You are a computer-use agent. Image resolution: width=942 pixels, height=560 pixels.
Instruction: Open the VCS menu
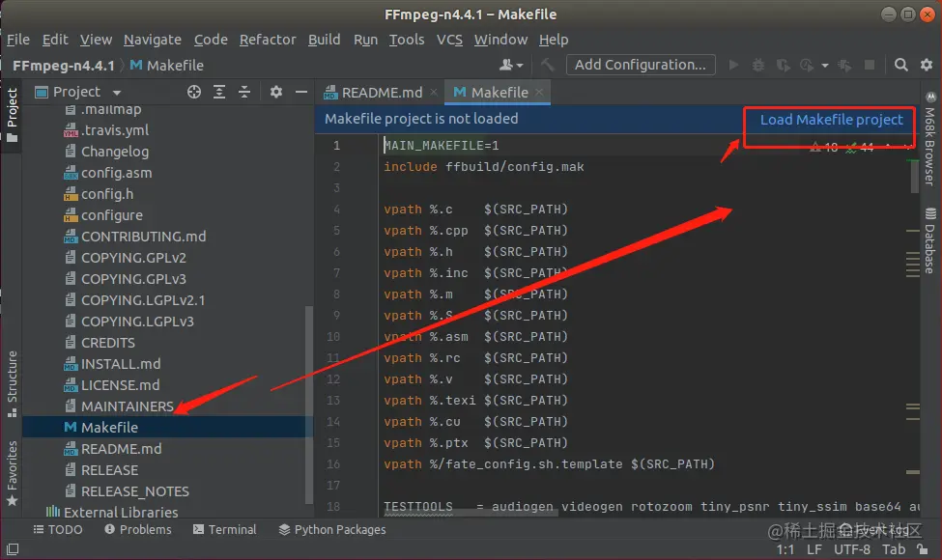coord(449,40)
